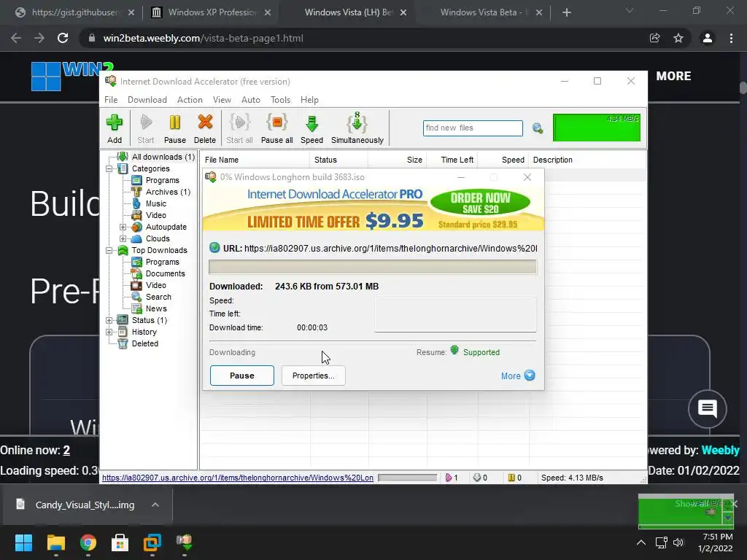Screen dimensions: 747x560
Task: Open the Help menu
Action: 309,99
